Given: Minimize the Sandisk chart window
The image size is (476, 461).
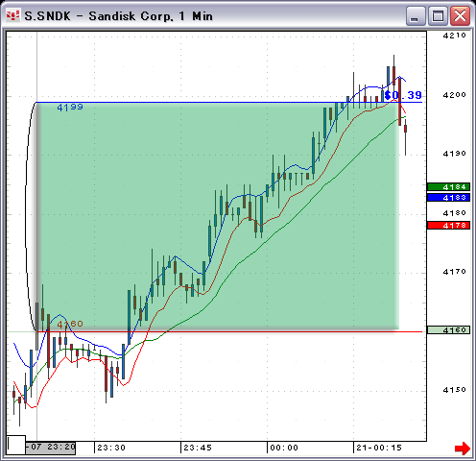Looking at the screenshot, I should 416,15.
